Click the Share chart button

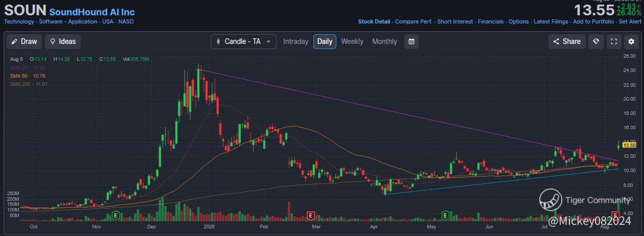coord(567,41)
